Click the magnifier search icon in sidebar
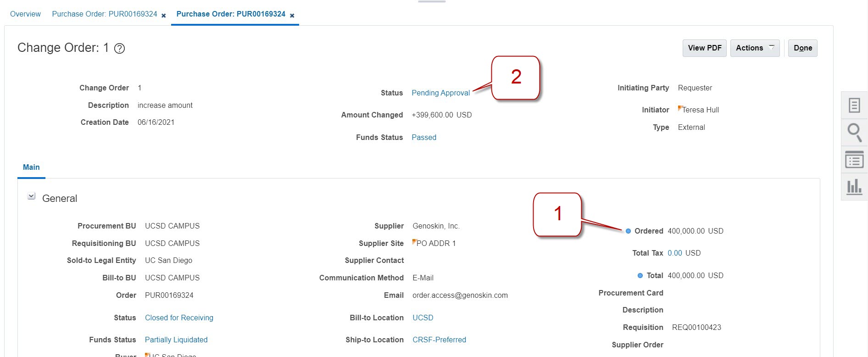 [854, 133]
